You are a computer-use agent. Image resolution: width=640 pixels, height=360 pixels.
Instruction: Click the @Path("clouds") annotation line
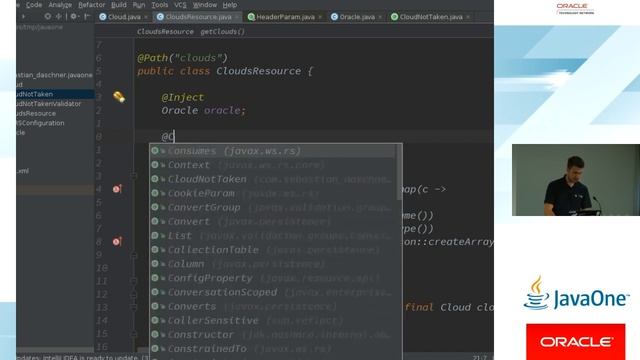point(182,58)
